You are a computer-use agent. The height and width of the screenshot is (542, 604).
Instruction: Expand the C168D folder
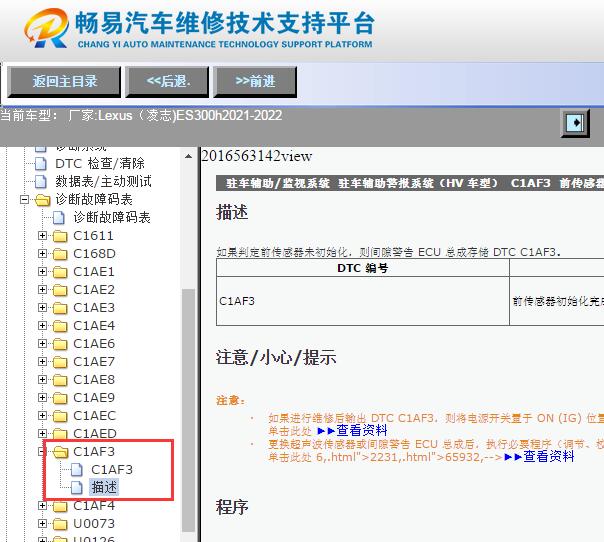click(x=42, y=253)
